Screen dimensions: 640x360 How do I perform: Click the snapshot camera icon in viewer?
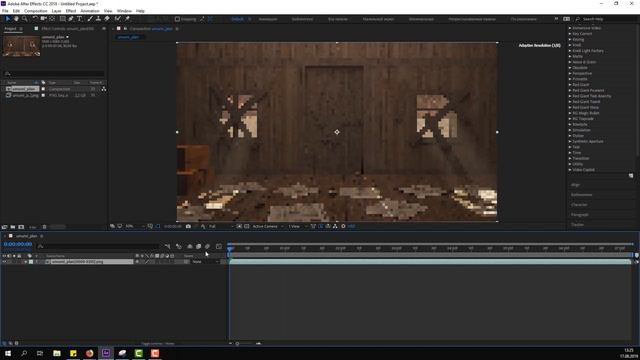[x=188, y=226]
